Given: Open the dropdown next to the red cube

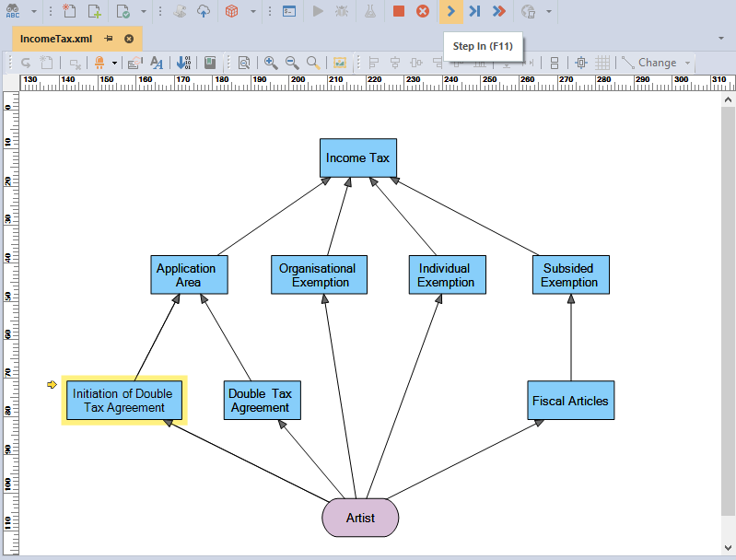Looking at the screenshot, I should tap(253, 11).
